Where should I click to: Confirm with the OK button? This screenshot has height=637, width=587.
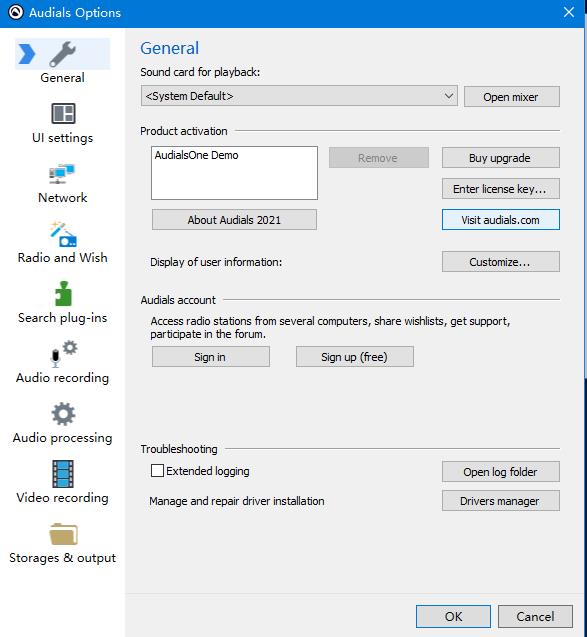click(x=453, y=616)
